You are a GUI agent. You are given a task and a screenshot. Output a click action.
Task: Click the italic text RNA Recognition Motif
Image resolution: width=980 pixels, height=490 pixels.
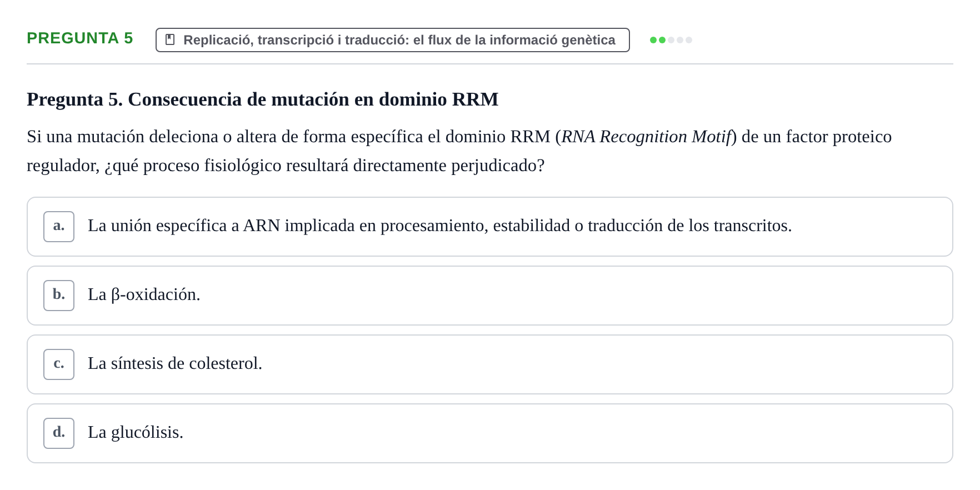point(646,137)
